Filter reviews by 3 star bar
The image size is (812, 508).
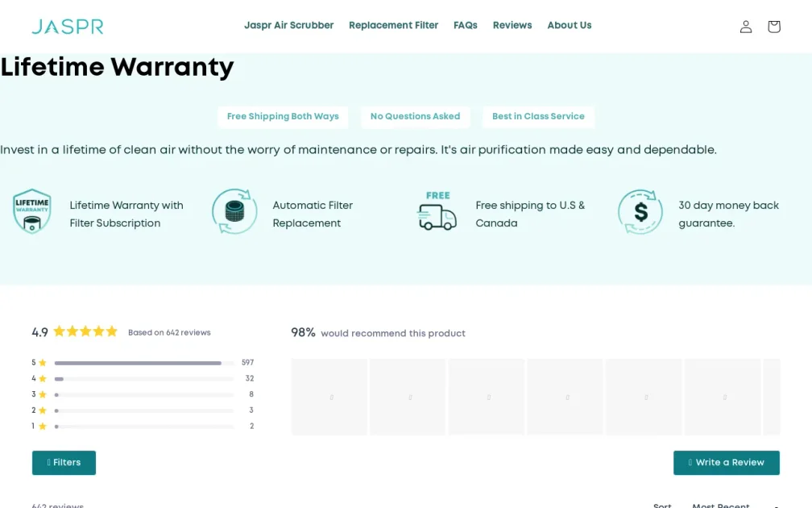[x=144, y=394]
